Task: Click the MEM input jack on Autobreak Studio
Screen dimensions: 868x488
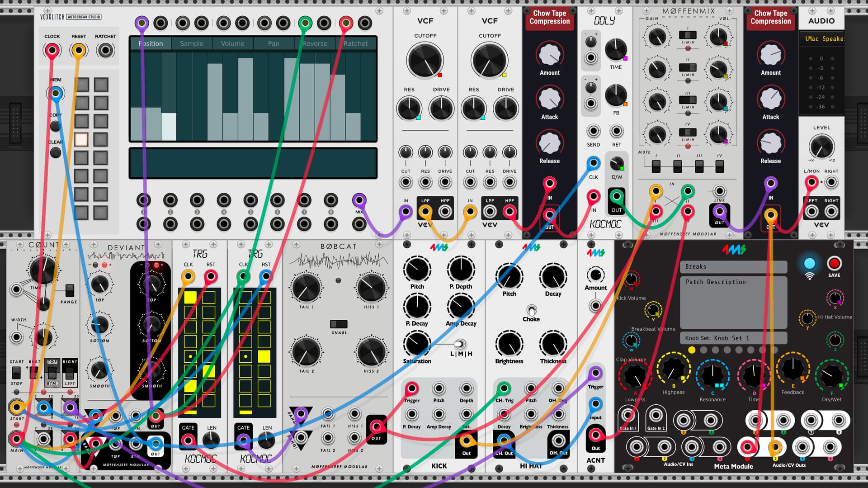Action: (x=56, y=94)
